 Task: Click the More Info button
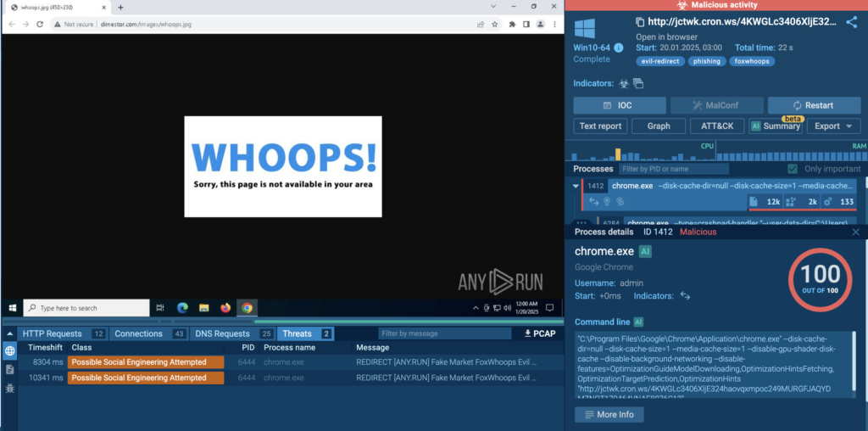click(x=609, y=415)
